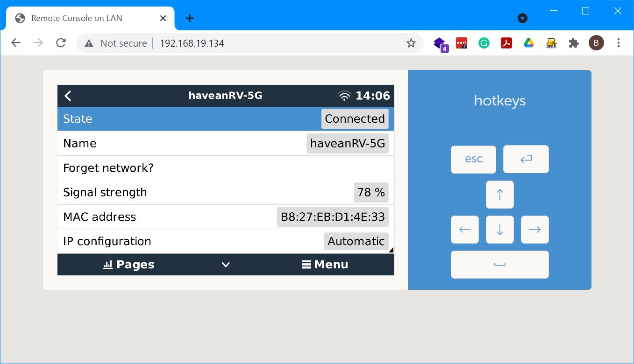Click the esc hotkey button
Screen dimensions: 634x364
474,159
